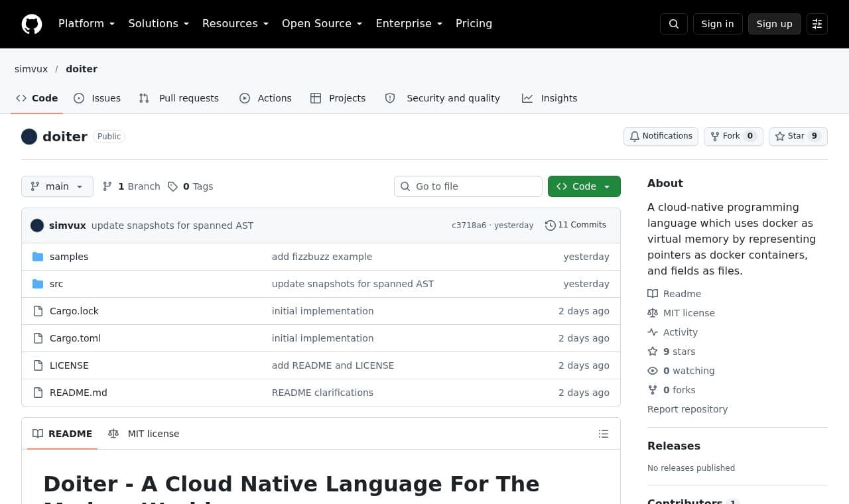Click the clock history icon by 11 Commits
The image size is (849, 504).
pyautogui.click(x=551, y=225)
